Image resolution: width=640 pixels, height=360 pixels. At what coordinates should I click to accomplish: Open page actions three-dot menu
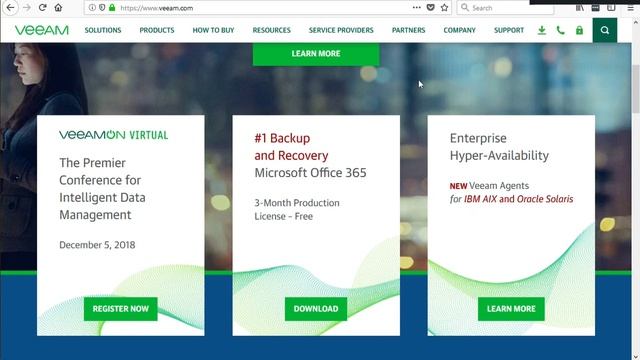416,7
